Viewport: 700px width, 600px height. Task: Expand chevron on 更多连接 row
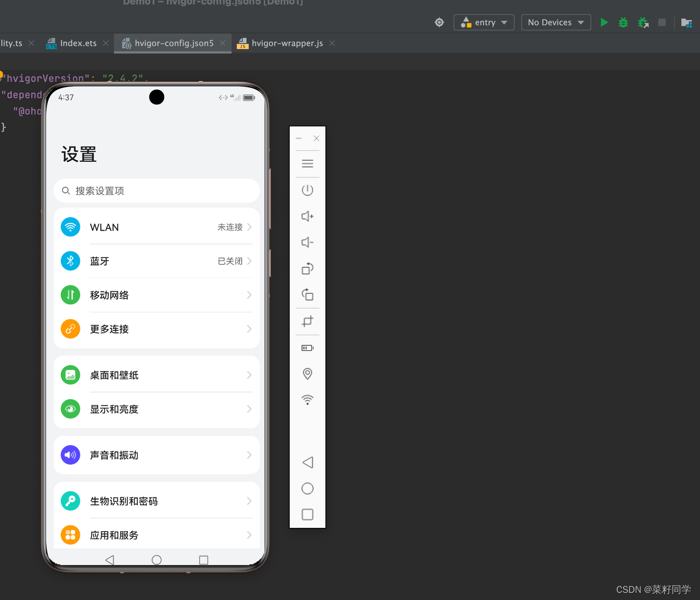(x=249, y=329)
